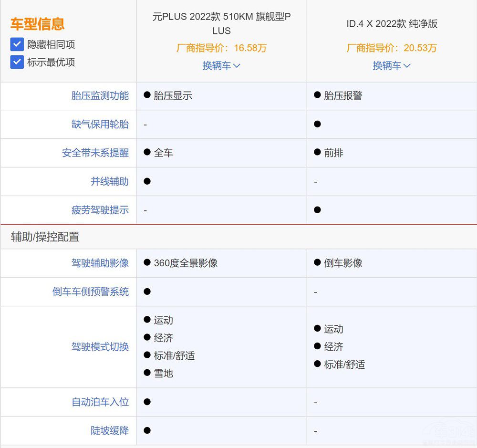
Task: Select the 并线辅助 row label
Action: (x=109, y=182)
